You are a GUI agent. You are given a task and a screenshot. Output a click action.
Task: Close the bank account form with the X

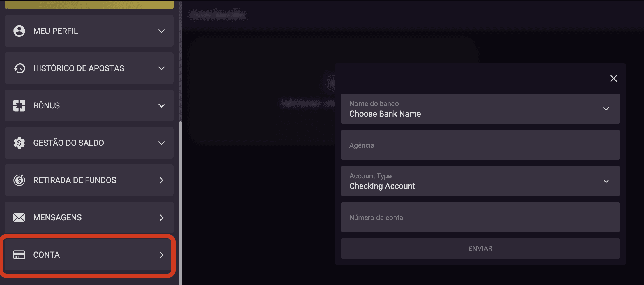pyautogui.click(x=614, y=78)
